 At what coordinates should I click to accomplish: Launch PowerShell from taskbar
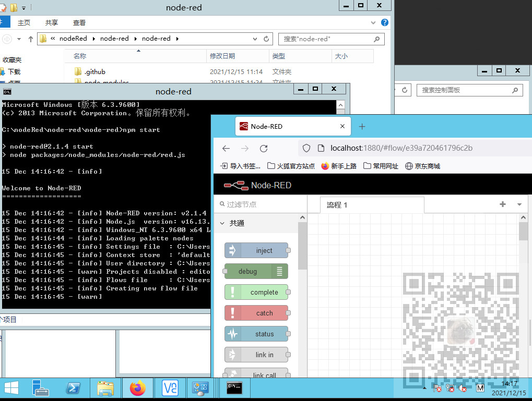pyautogui.click(x=73, y=388)
